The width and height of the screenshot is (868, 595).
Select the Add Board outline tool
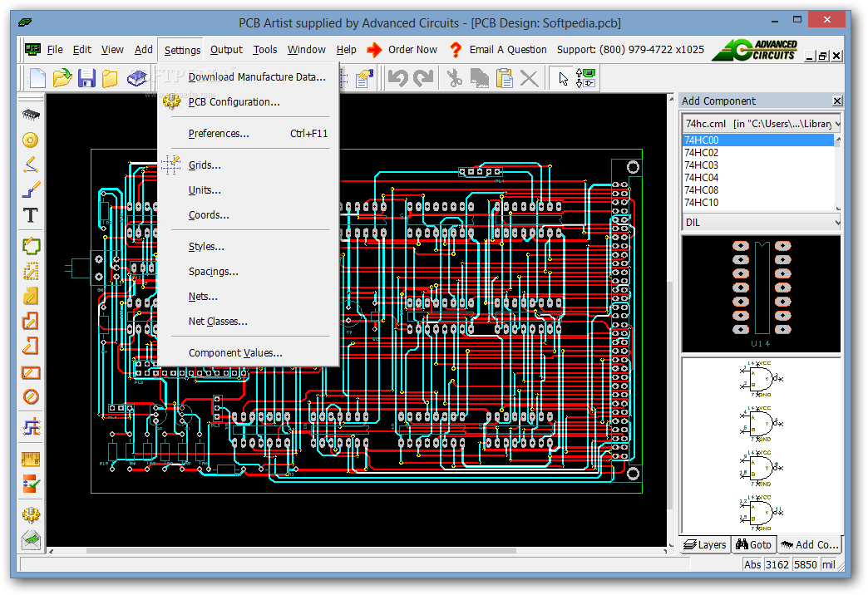click(31, 246)
